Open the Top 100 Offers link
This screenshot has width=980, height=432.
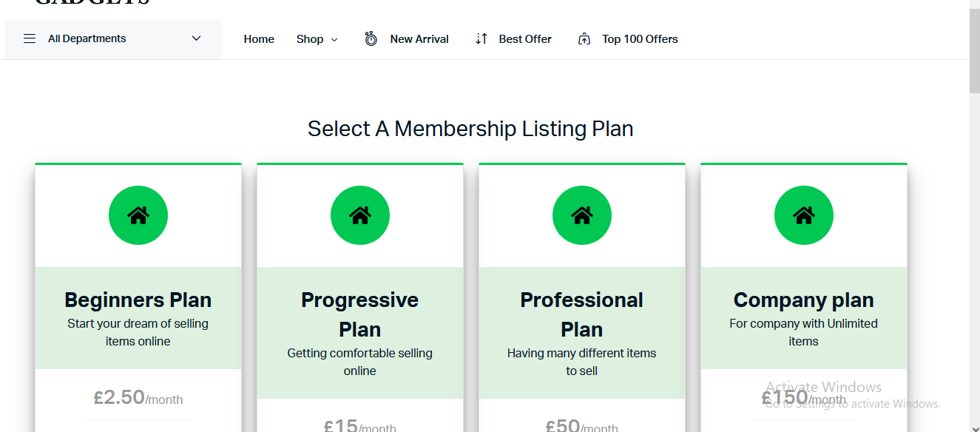640,39
